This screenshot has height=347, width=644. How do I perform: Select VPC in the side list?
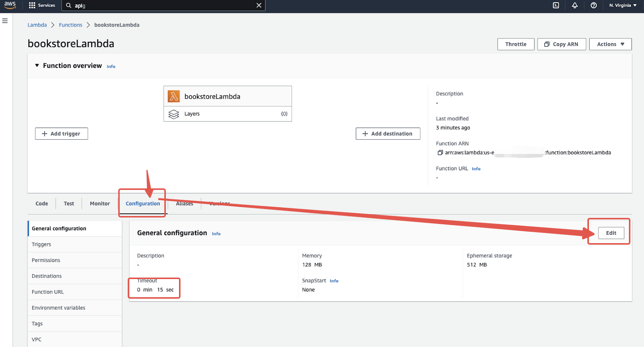pos(75,339)
